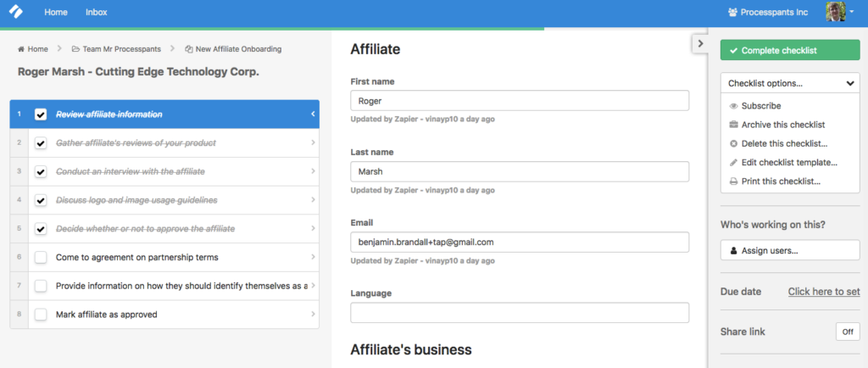Click the organization people icon beside Processpants Inc
This screenshot has height=368, width=868.
click(x=732, y=12)
